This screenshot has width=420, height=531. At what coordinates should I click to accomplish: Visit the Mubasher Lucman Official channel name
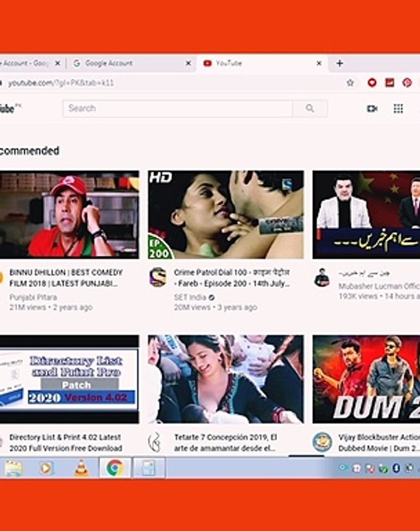coord(379,286)
